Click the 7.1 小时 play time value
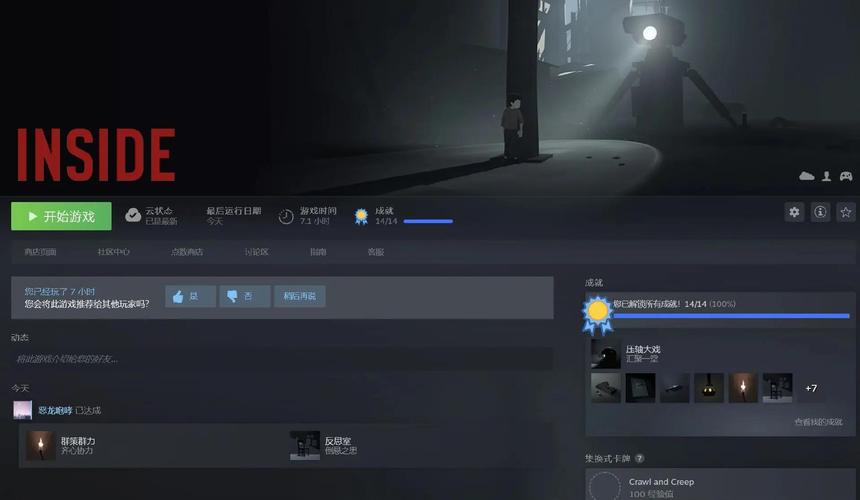Image resolution: width=860 pixels, height=500 pixels. [x=314, y=221]
